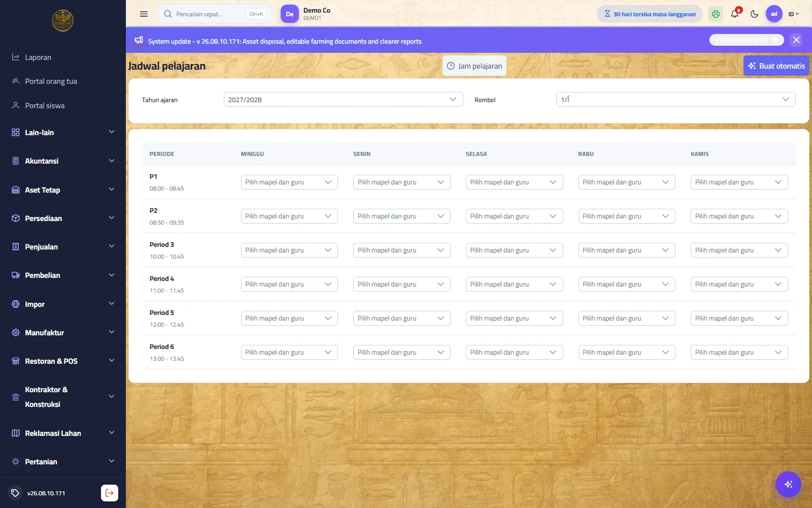Click the Kemtova logo
812x508 pixels.
point(63,21)
